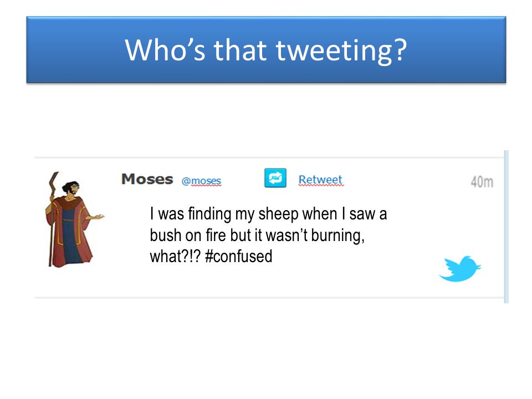
Task: Click the word burning in tweet text
Action: click(x=337, y=236)
